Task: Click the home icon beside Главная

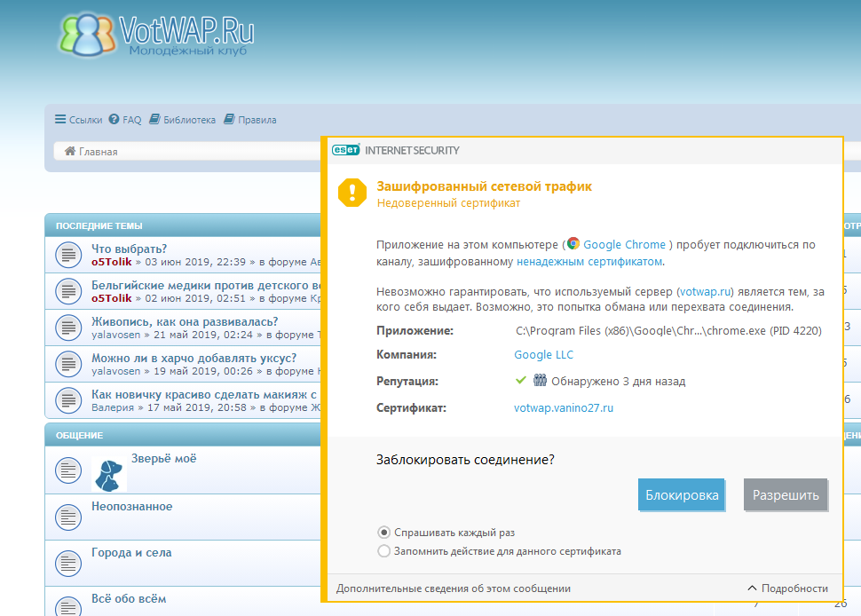Action: 69,151
